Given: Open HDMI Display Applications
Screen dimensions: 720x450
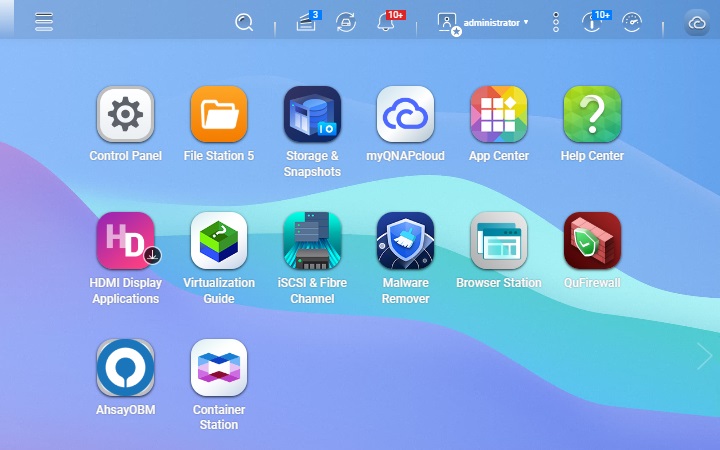Looking at the screenshot, I should tap(125, 241).
